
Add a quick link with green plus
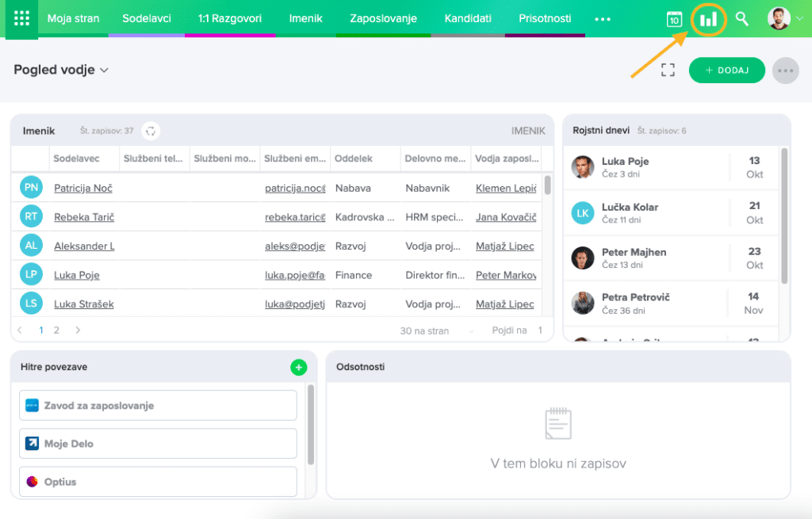coord(298,367)
